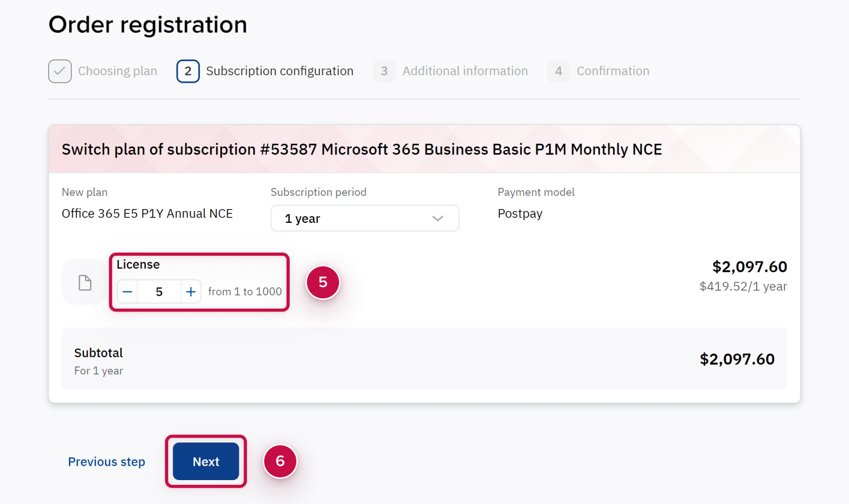Click the completed checkmark step icon
The image size is (849, 504).
coord(60,71)
